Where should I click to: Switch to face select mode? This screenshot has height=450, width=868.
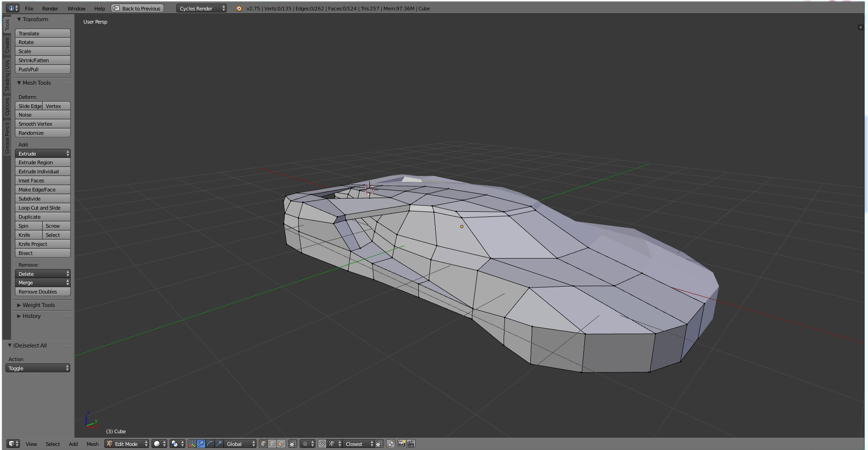(281, 444)
